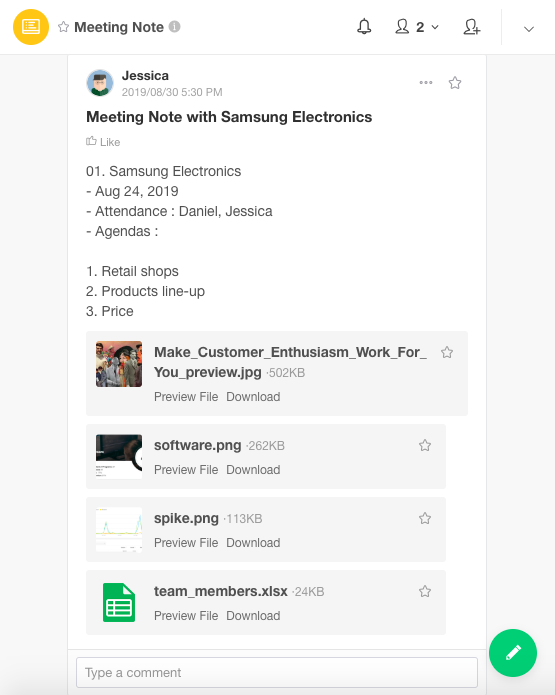Open the three-dot post options menu

[426, 82]
